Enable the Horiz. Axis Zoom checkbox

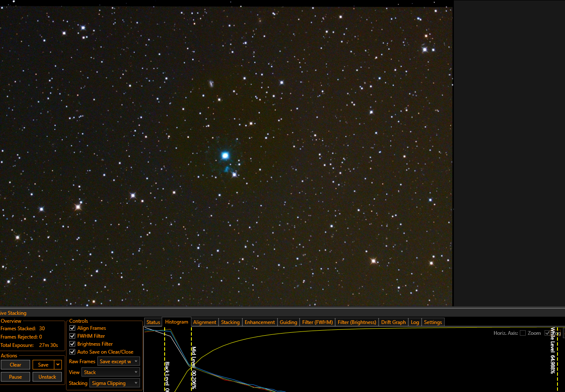pos(523,333)
